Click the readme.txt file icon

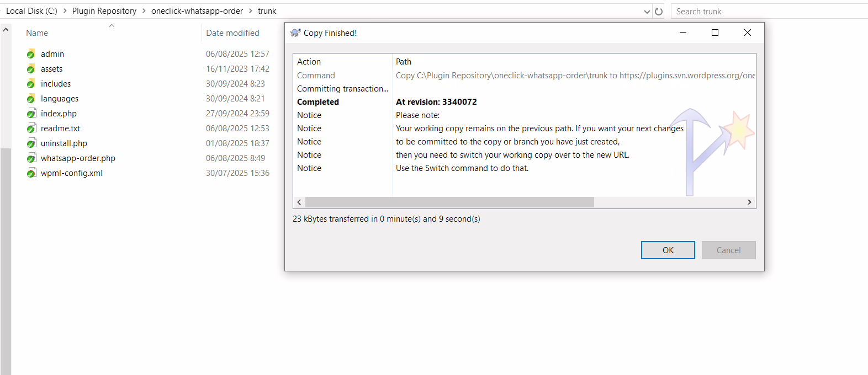click(x=31, y=128)
